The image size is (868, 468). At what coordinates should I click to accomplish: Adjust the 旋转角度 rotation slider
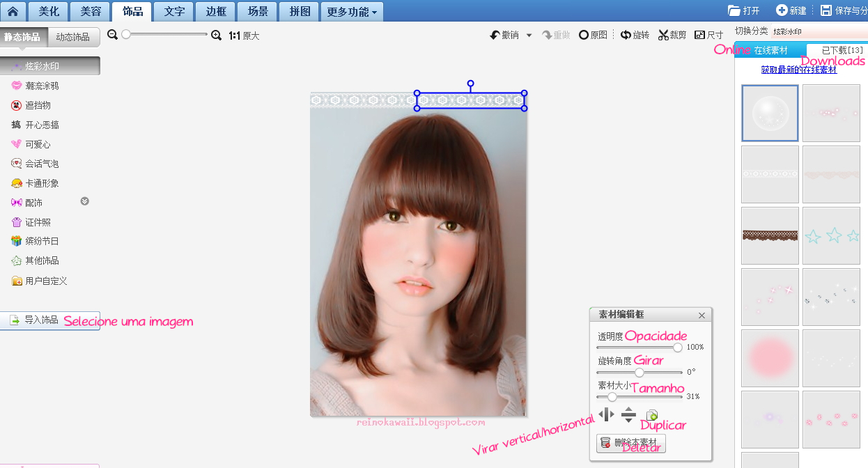640,372
